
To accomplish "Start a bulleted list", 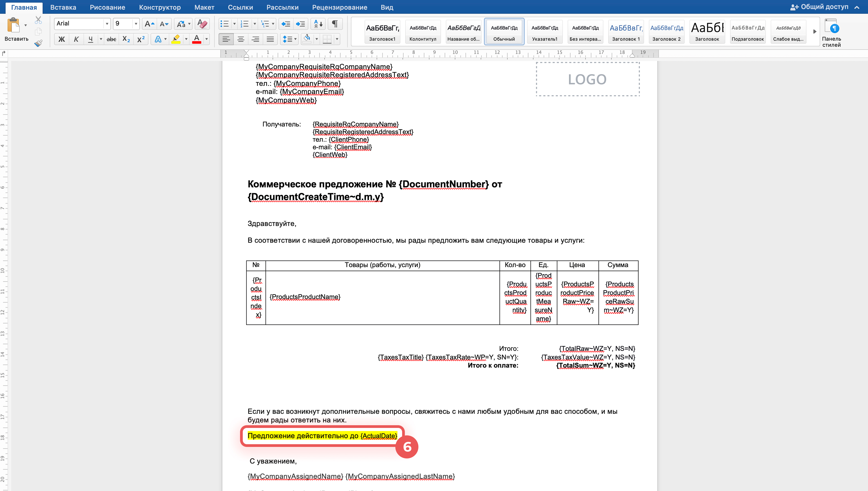I will [x=224, y=24].
